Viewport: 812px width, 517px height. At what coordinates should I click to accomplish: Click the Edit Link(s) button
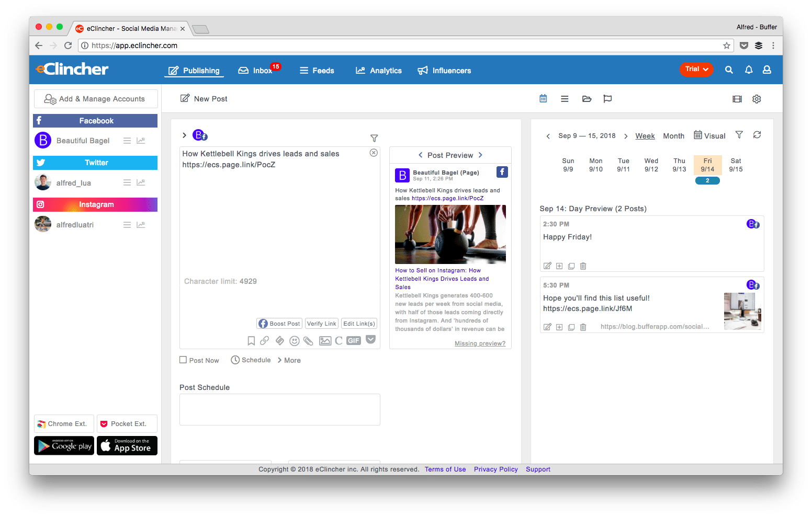click(x=359, y=324)
